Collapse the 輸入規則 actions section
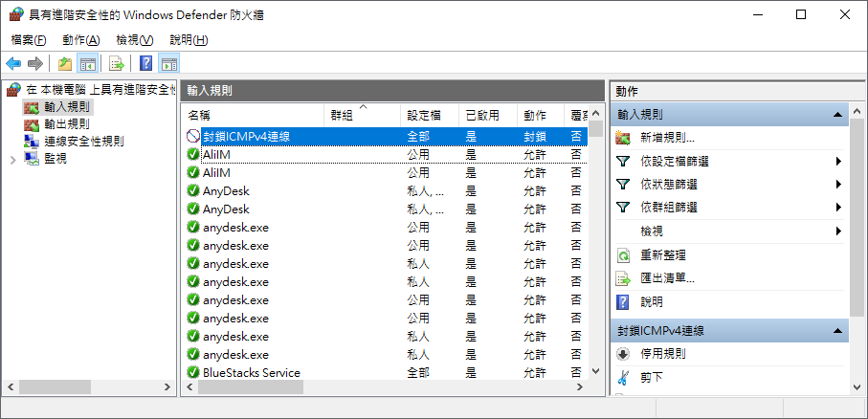Screen dimensions: 868x419 [837, 115]
